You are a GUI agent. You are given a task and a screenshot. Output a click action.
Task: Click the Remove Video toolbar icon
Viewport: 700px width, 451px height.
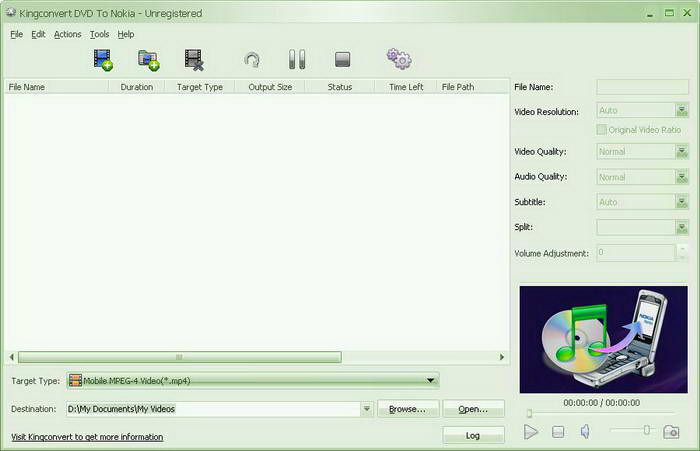click(194, 60)
